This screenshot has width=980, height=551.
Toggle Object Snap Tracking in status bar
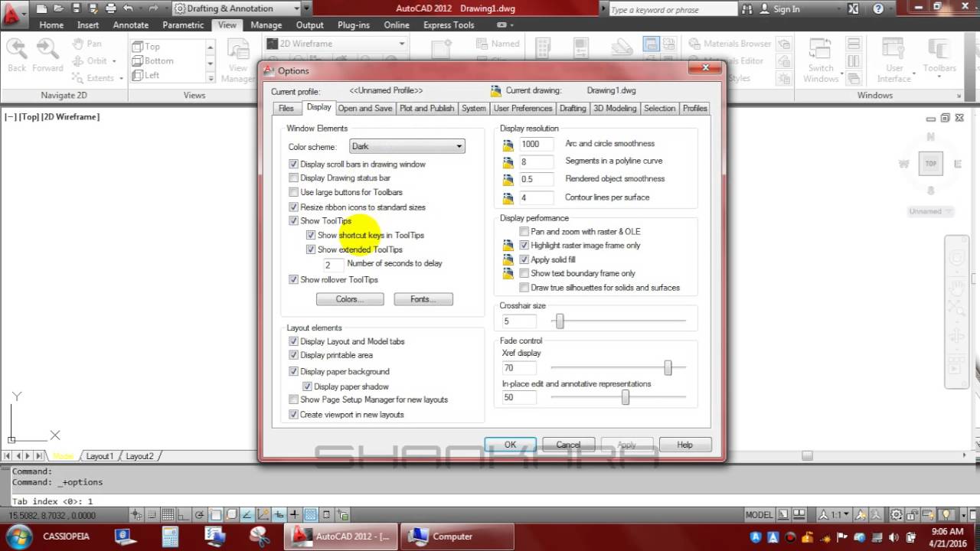pos(247,514)
